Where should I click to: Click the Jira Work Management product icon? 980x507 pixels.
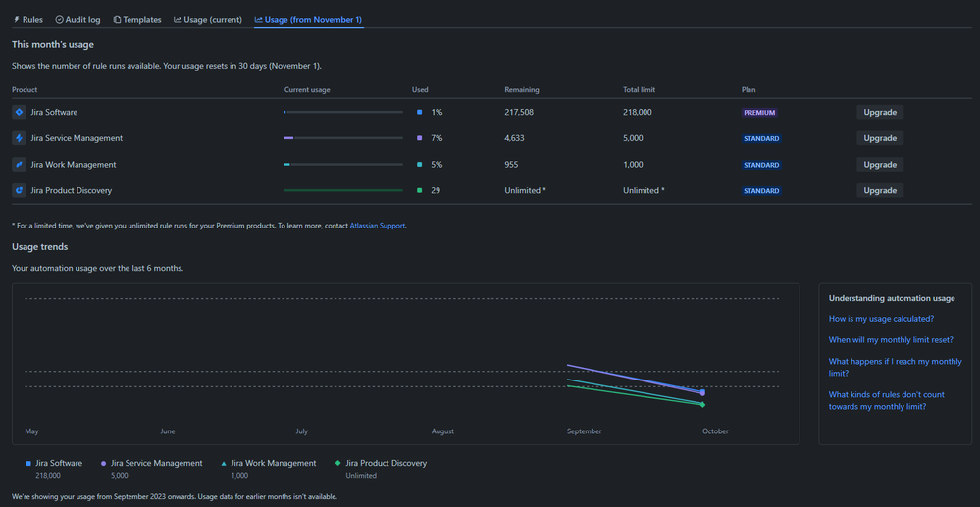[19, 165]
